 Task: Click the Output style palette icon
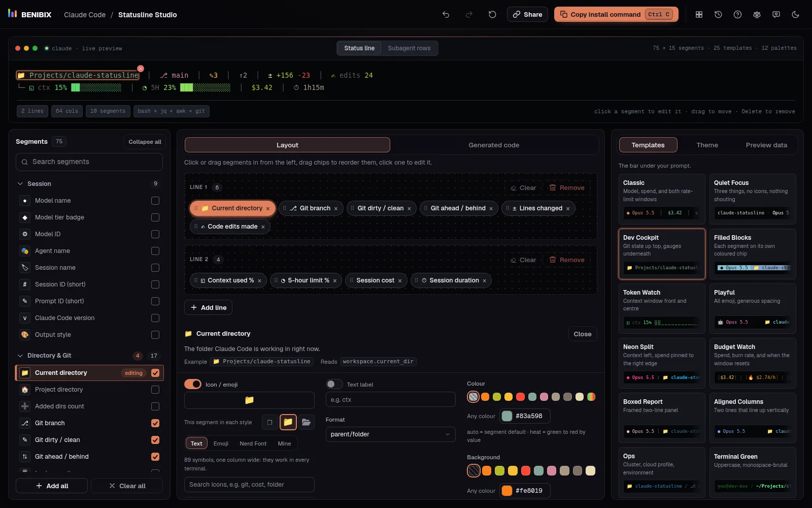coord(25,335)
